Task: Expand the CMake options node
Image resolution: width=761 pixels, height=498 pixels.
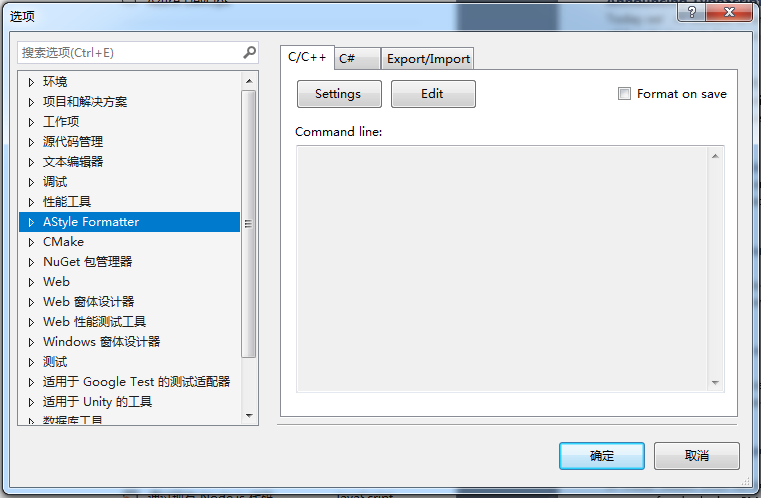Action: tap(31, 242)
